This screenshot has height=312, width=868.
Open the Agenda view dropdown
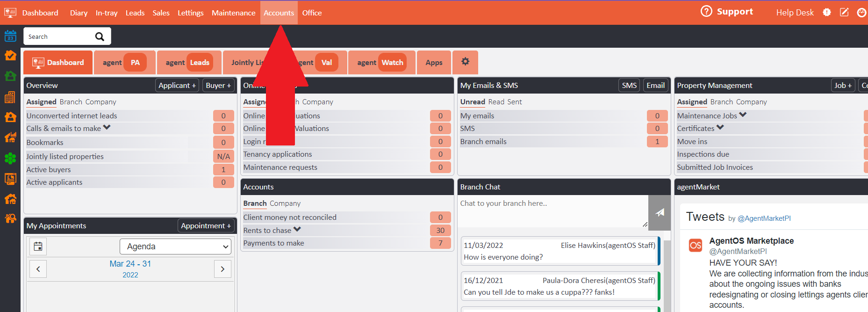pos(176,247)
